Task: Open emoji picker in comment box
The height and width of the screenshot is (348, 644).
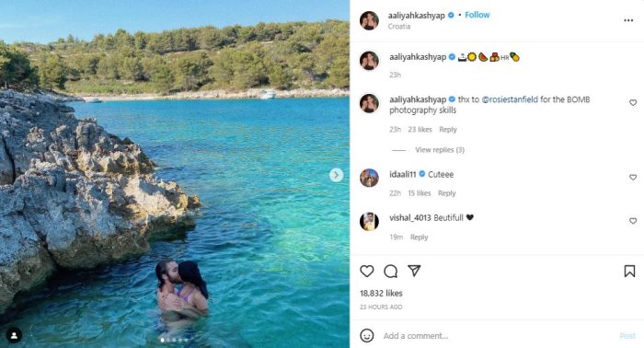Action: pos(367,335)
